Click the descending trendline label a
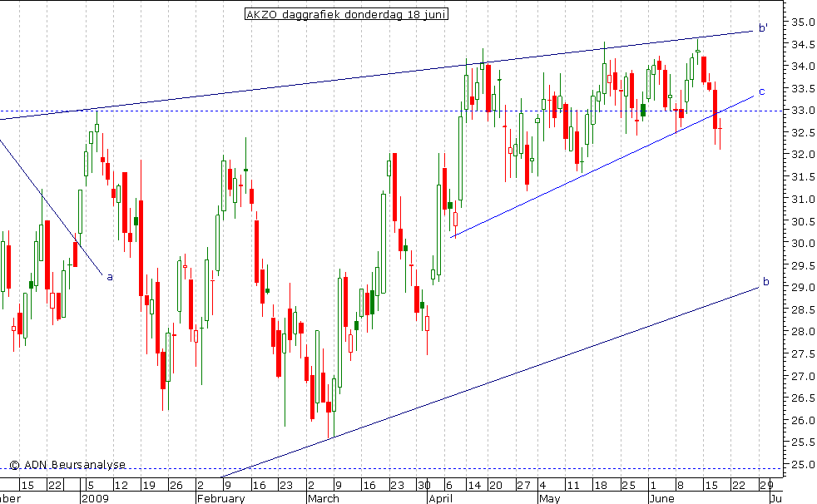Screen dimensions: 817x504 pyautogui.click(x=110, y=277)
